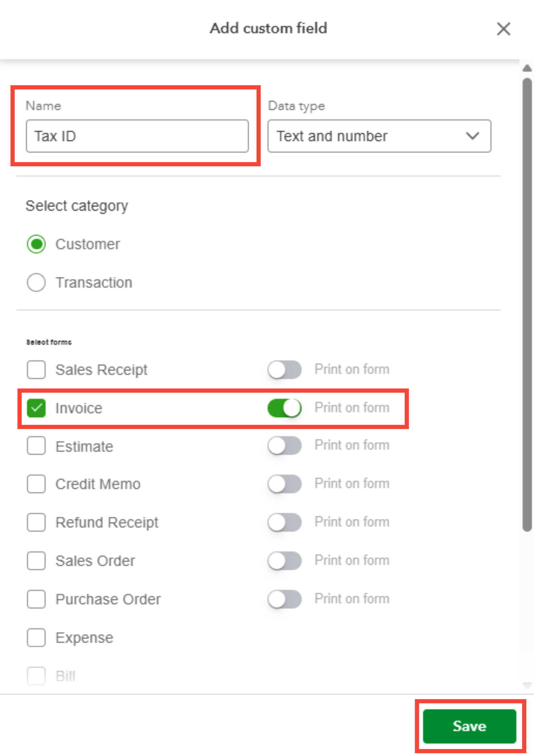Check the Expense checkbox

[x=36, y=638]
